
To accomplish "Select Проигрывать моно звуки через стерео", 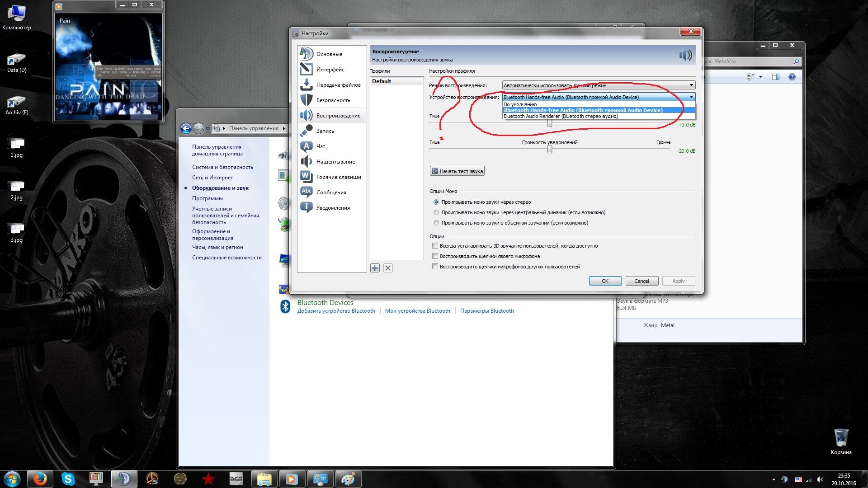I will pyautogui.click(x=482, y=202).
